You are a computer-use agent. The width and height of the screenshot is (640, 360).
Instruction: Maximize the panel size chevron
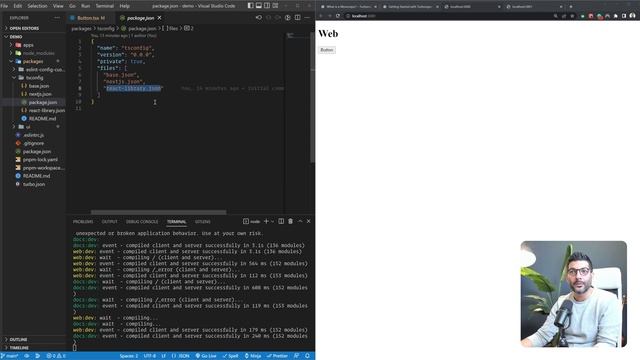[300, 221]
